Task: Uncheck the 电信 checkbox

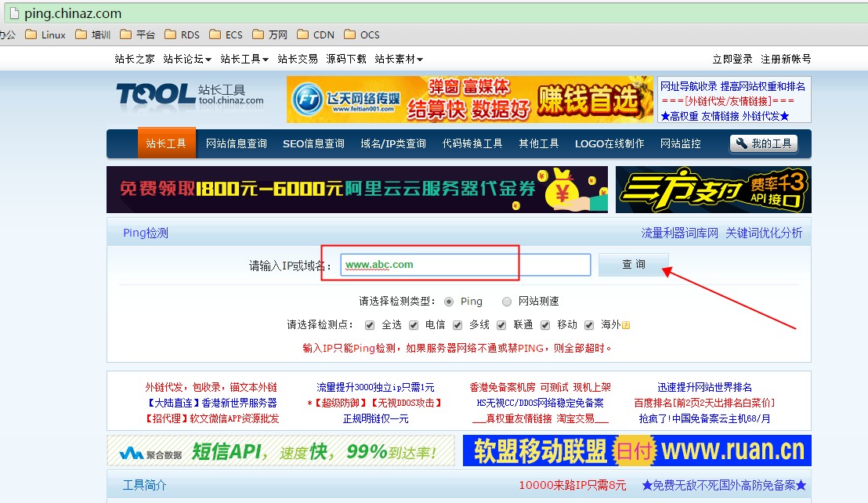Action: [x=414, y=325]
